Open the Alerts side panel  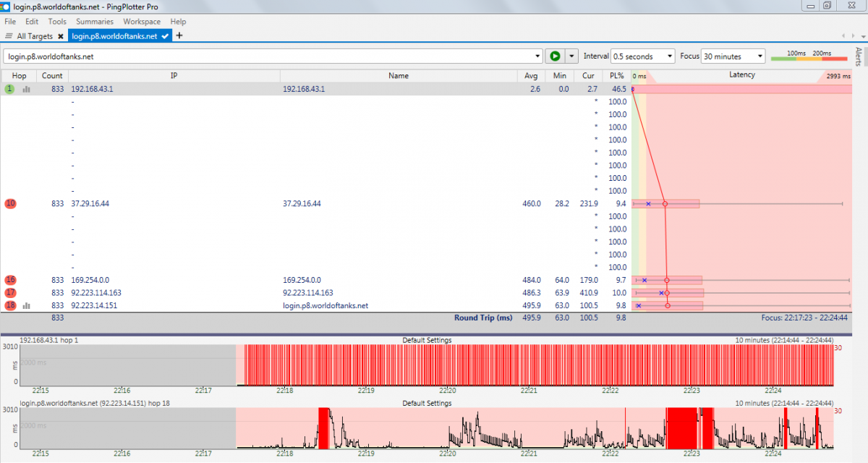tap(859, 56)
